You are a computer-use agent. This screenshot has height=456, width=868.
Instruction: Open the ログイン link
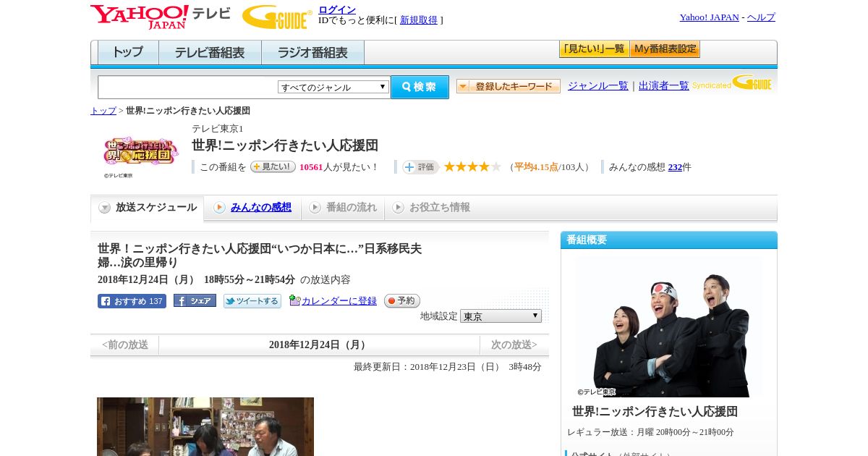(x=337, y=9)
